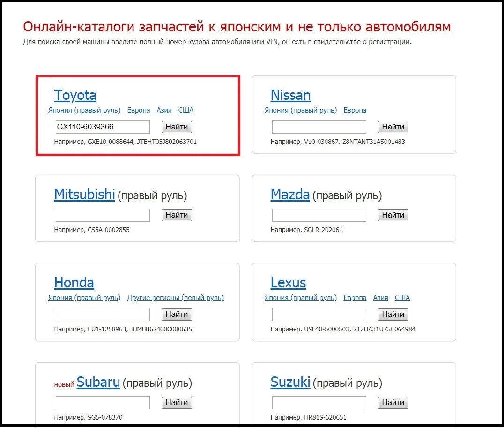Open Honda Другие регионы (левый руль) link

tap(176, 298)
